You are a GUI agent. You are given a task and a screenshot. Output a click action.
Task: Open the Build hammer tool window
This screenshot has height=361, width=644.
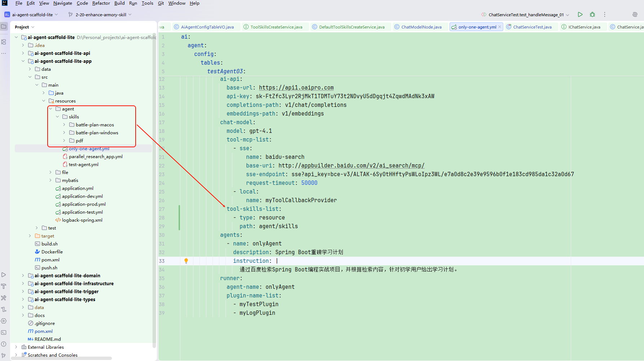point(4,286)
